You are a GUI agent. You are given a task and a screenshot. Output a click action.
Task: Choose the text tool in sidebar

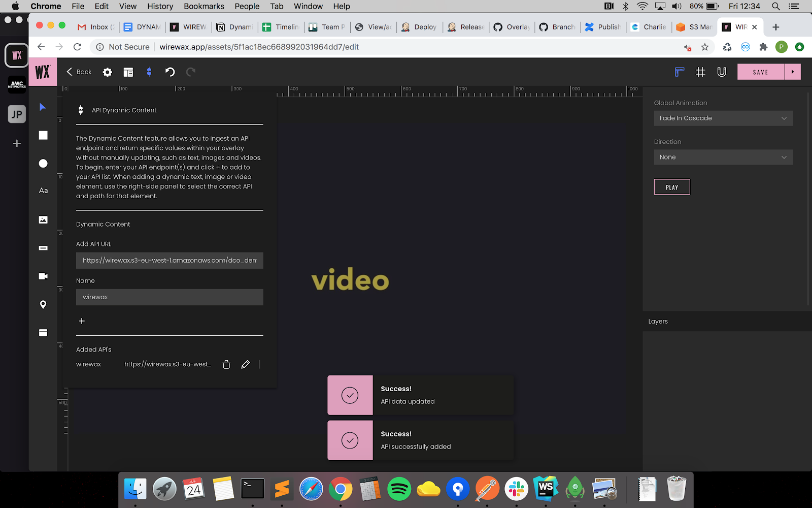pyautogui.click(x=43, y=190)
